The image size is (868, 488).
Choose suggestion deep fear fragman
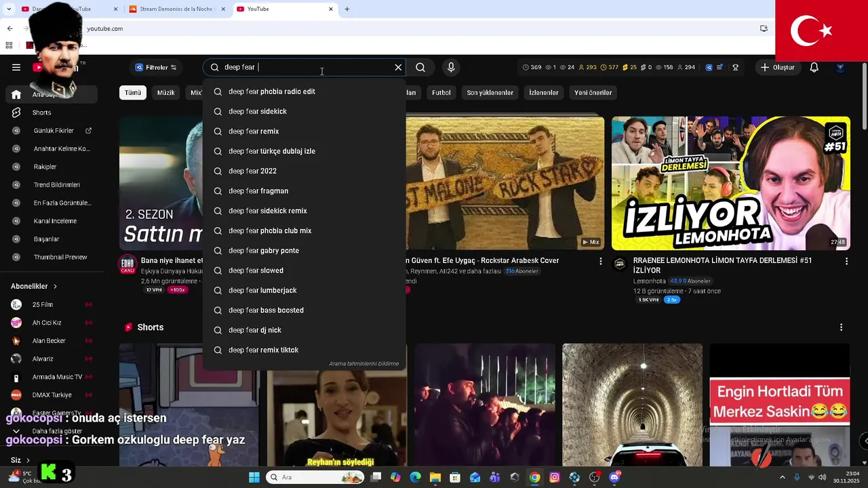pyautogui.click(x=304, y=191)
